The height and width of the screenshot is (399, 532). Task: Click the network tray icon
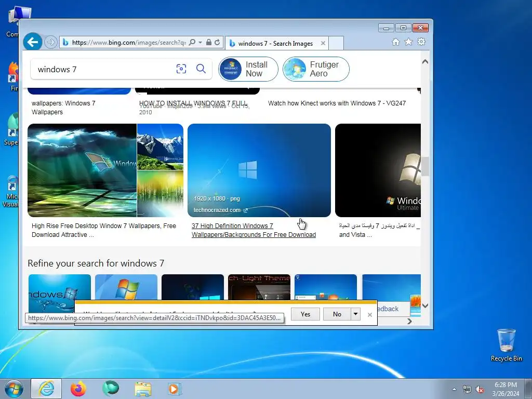(467, 390)
